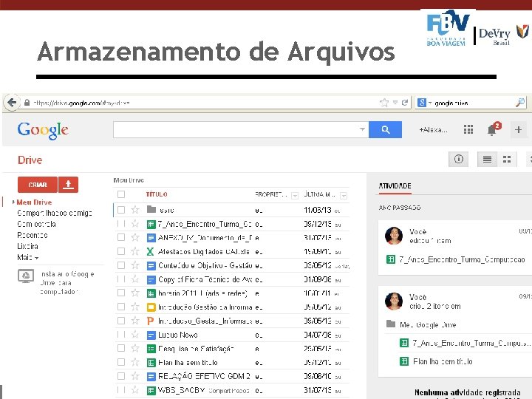532x399 pixels.
Task: Open Com estrela in sidebar
Action: coord(36,224)
